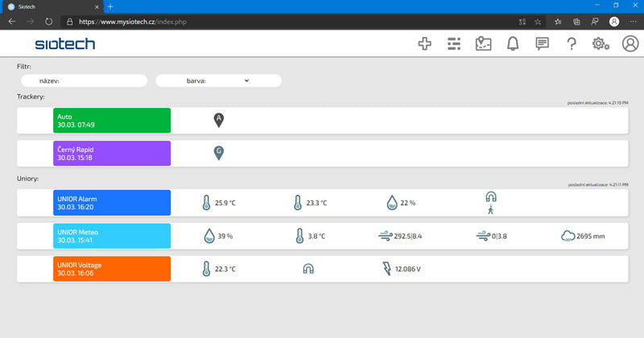Open the messages chat icon
This screenshot has height=338, width=644.
pos(542,43)
